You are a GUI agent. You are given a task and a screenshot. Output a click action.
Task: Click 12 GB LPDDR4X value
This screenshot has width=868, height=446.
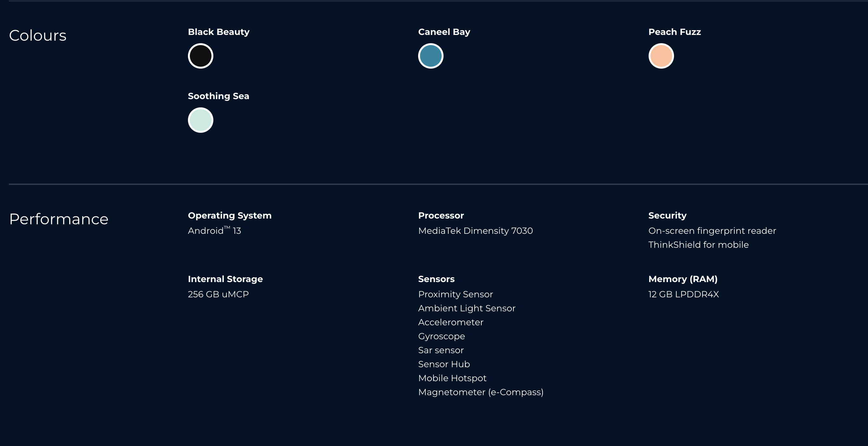click(x=684, y=294)
